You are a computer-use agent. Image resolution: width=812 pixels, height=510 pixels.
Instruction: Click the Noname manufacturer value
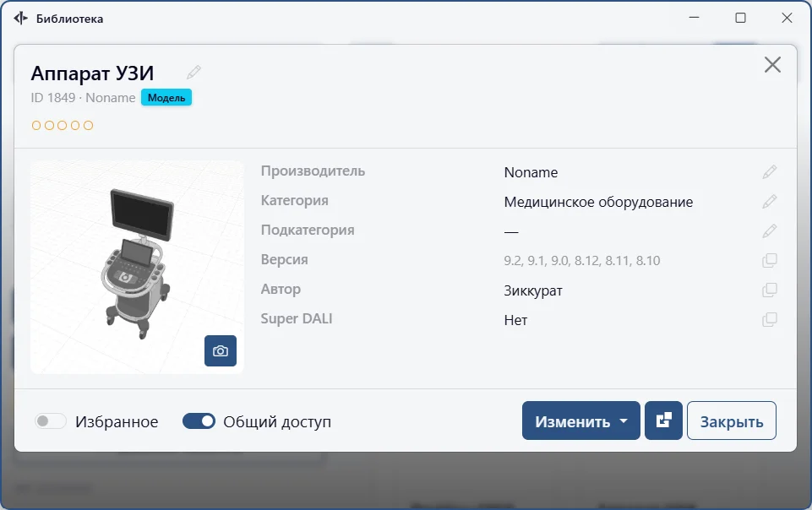point(531,172)
